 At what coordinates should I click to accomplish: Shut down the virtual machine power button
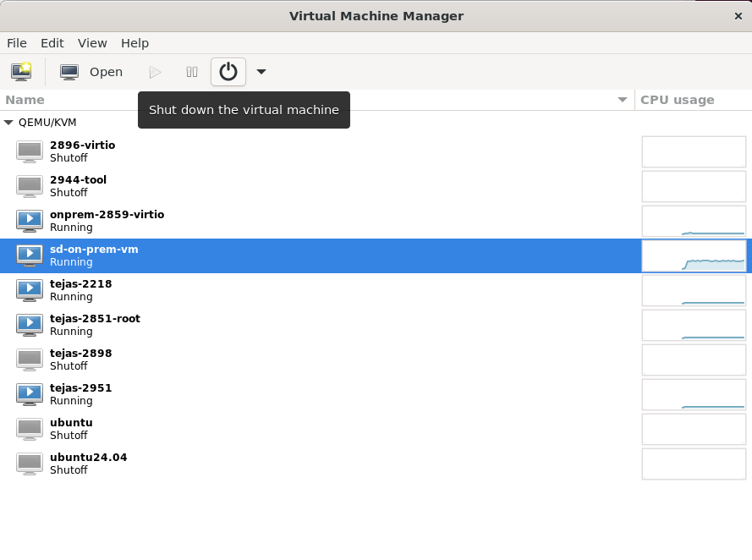[x=228, y=72]
